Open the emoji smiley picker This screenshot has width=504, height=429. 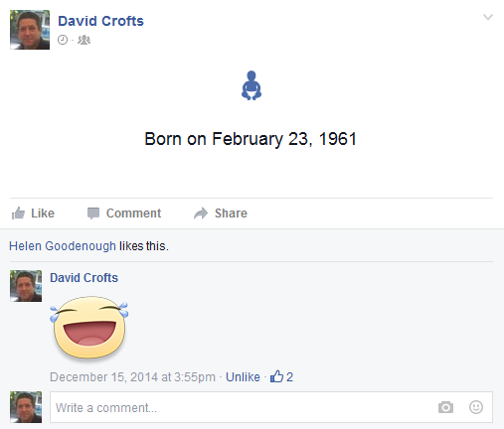point(476,407)
